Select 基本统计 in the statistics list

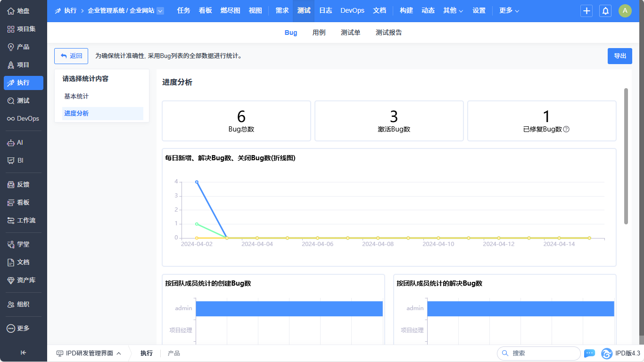click(x=76, y=96)
